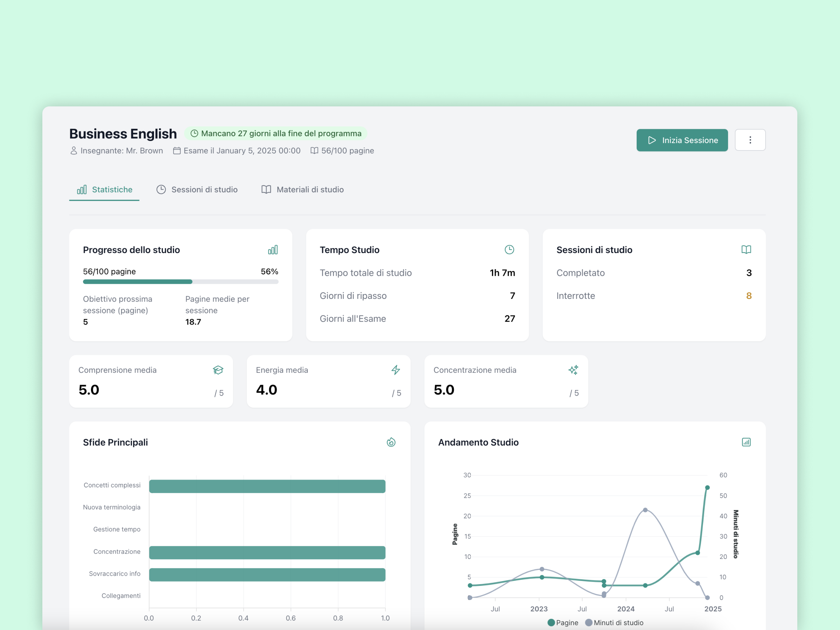Toggle the Minuti di studio legend entry
This screenshot has height=630, width=840.
[615, 623]
